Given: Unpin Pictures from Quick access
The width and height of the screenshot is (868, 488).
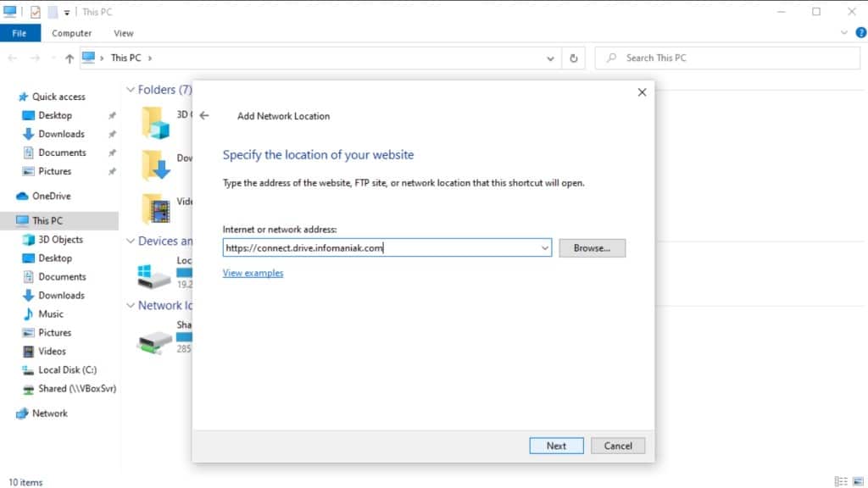Looking at the screenshot, I should (x=112, y=171).
